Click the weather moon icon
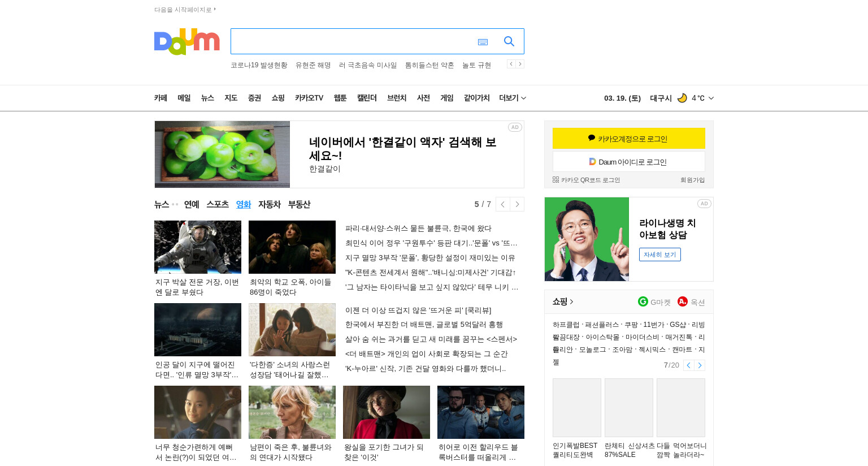Screen dimensions: 868x466 coord(682,98)
